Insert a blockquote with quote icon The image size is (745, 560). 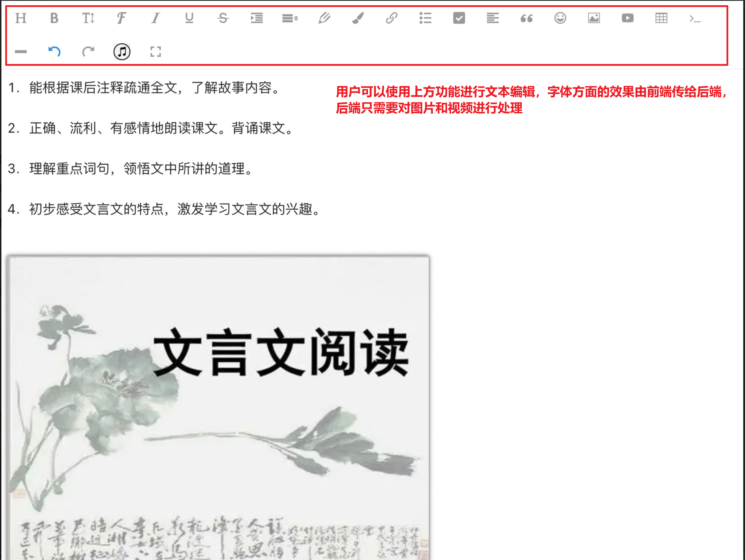coord(526,18)
